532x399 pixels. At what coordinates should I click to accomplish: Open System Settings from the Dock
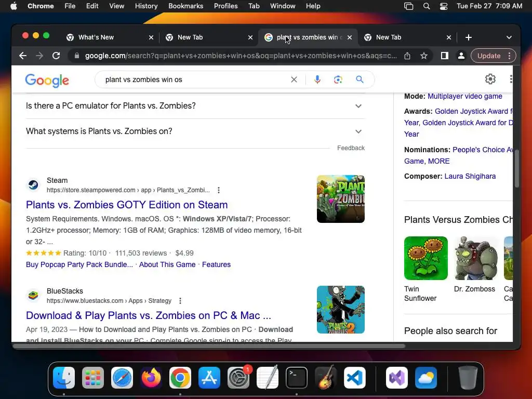pyautogui.click(x=238, y=378)
